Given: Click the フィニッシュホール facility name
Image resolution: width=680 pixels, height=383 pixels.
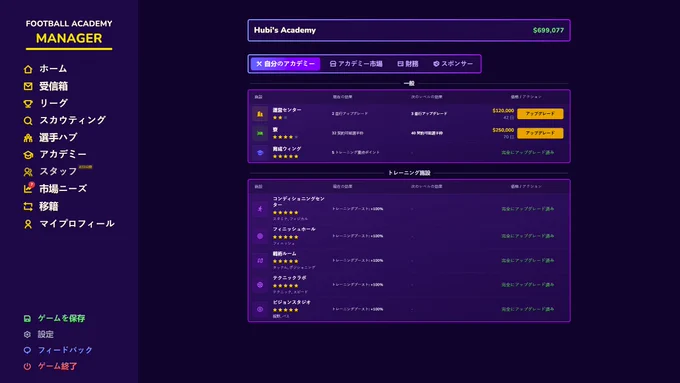Looking at the screenshot, I should coord(294,229).
